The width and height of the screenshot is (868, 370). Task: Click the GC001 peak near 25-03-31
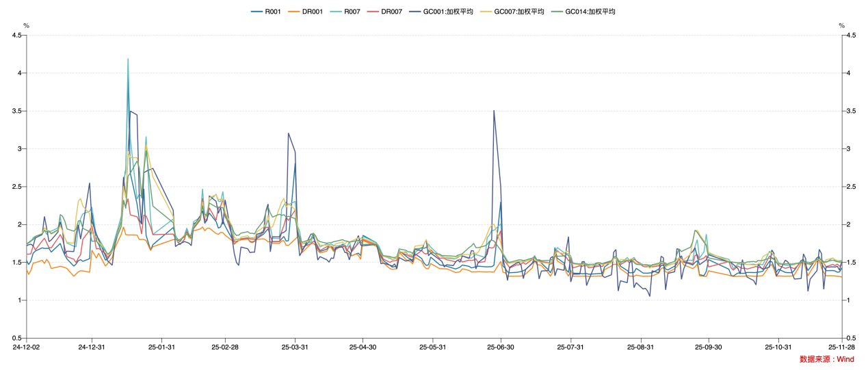click(289, 133)
